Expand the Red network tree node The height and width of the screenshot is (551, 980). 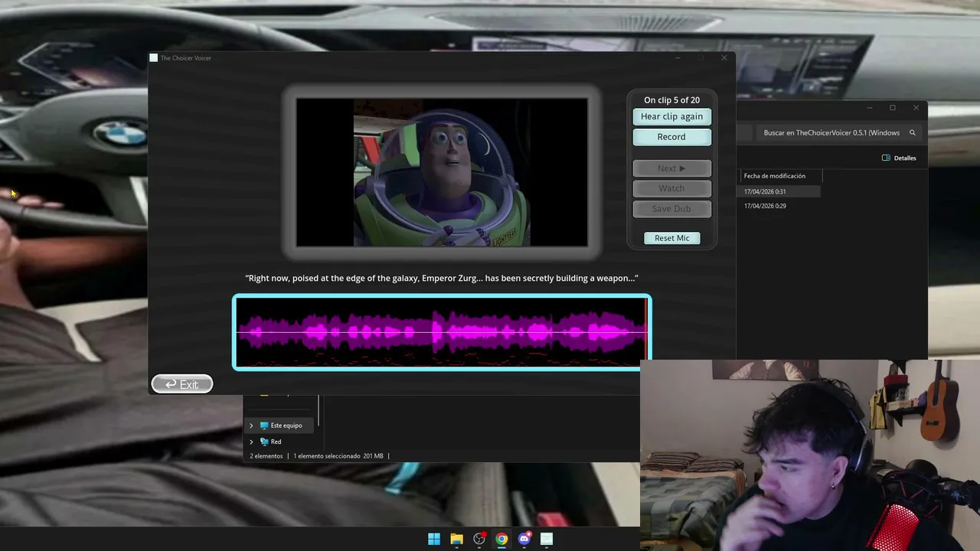point(251,442)
